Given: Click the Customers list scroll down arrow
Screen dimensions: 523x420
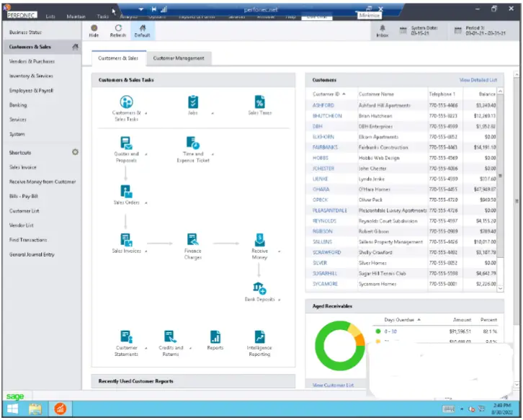Looking at the screenshot, I should [500, 288].
